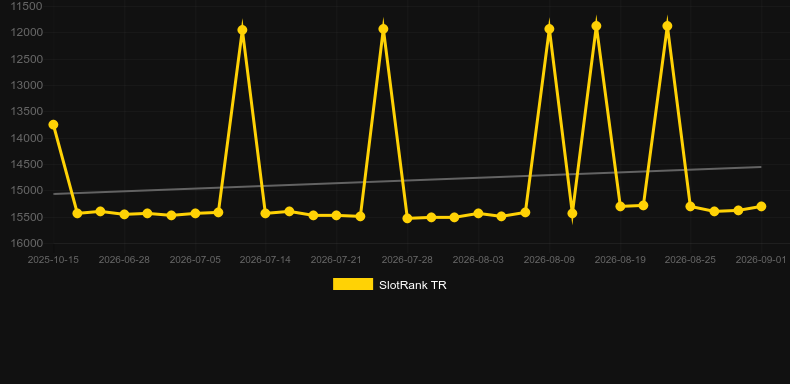Click the low data point above 2026-07-28
The height and width of the screenshot is (384, 790).
(408, 219)
